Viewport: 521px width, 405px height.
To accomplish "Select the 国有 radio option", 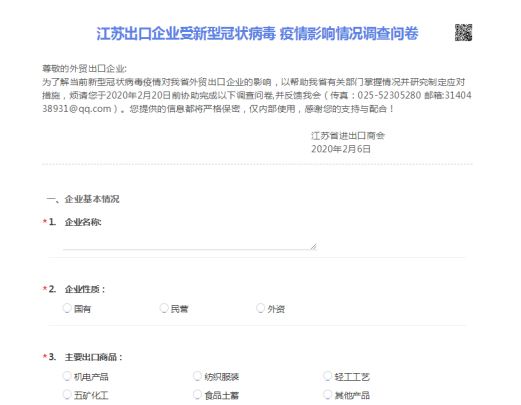I will click(x=67, y=308).
